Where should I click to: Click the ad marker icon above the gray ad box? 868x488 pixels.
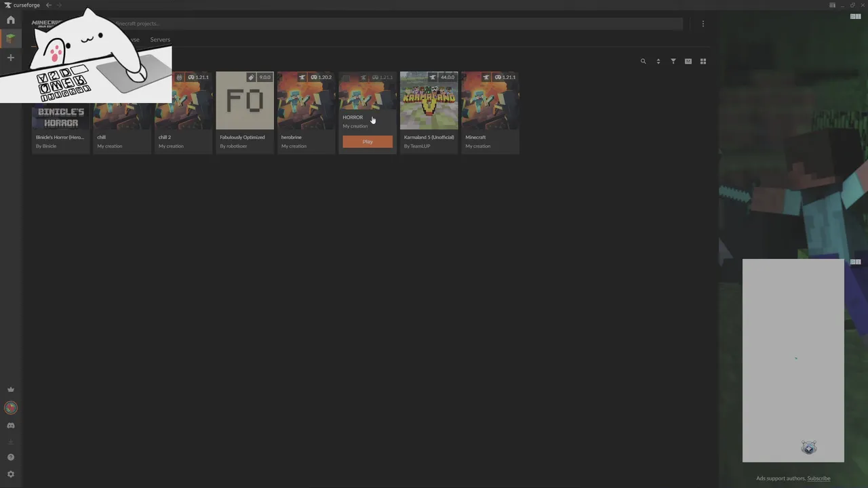coord(856,262)
